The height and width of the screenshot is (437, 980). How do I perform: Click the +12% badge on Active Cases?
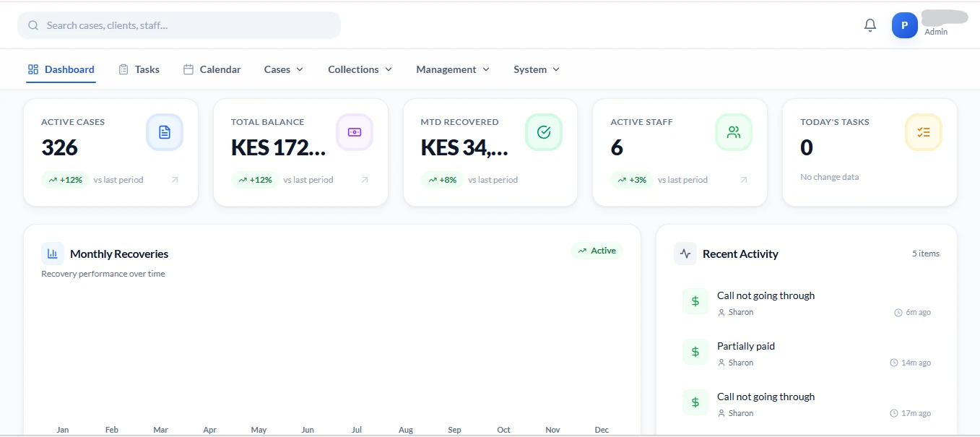65,180
